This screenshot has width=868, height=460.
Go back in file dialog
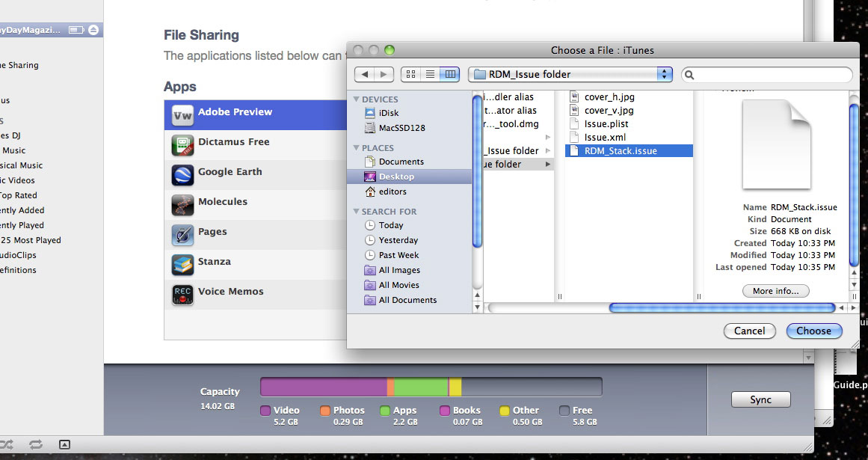[363, 74]
